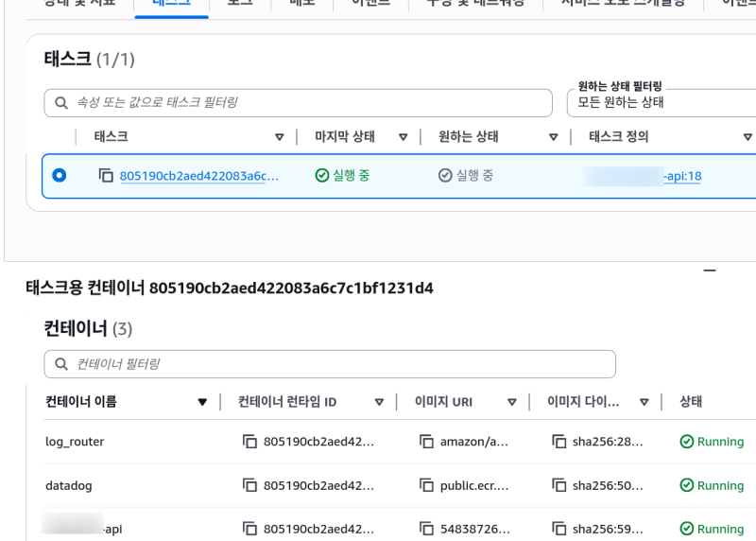
Task: Click the 실행 중 last status of the task
Action: click(x=342, y=175)
